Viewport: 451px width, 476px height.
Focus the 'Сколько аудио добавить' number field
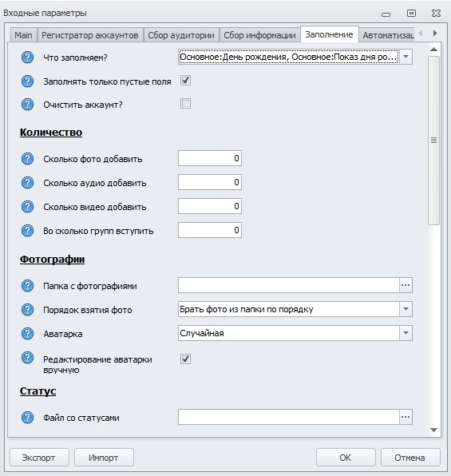tap(210, 182)
